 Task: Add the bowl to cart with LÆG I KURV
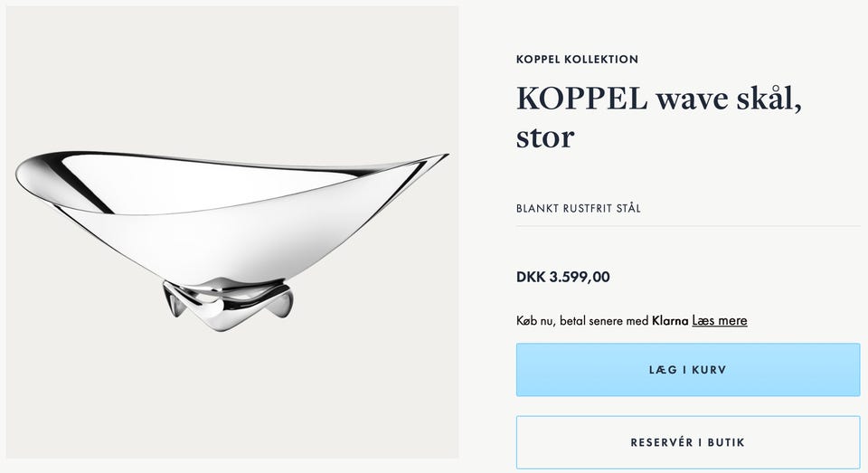(688, 369)
